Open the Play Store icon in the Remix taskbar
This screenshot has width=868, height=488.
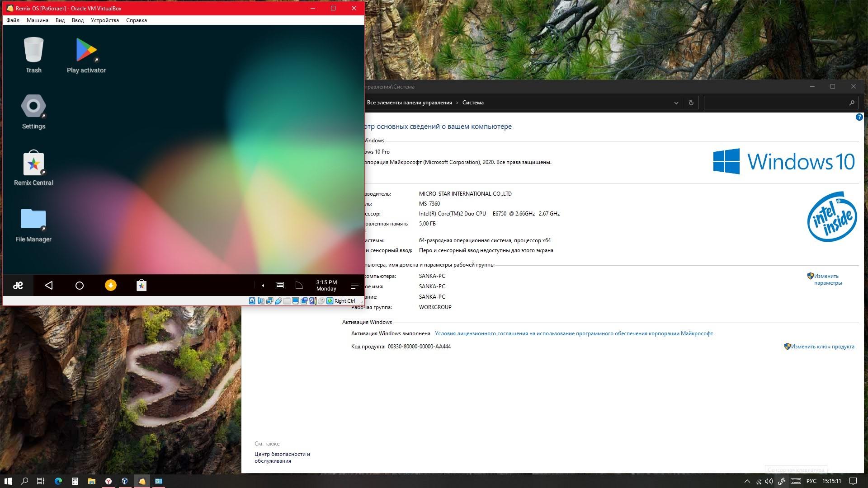pyautogui.click(x=142, y=285)
